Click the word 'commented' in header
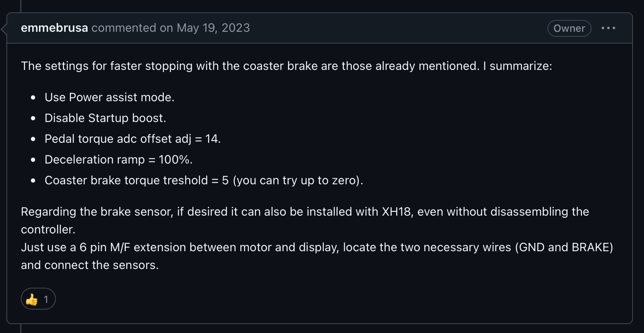Viewport: 644px width, 333px height. pos(124,28)
